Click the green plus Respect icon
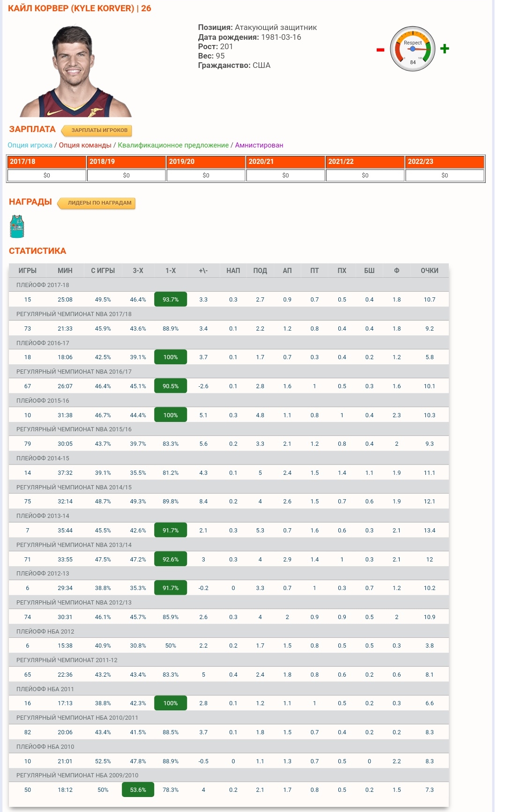 point(445,49)
